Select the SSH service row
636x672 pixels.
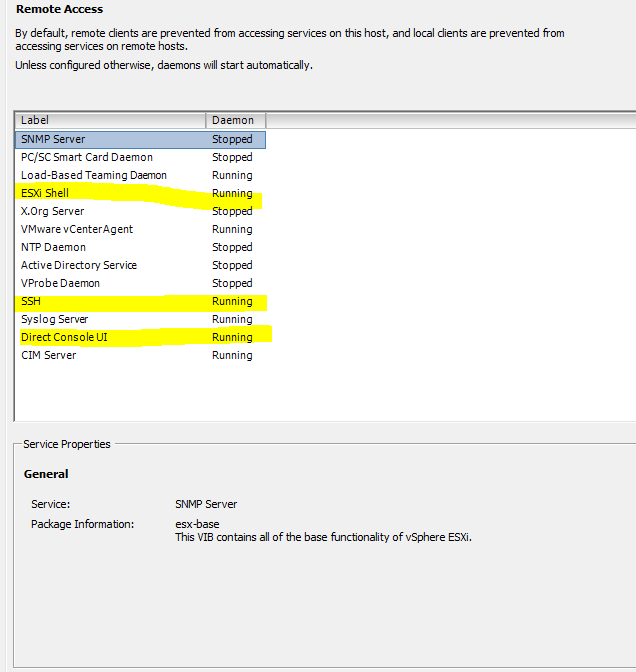click(x=141, y=301)
